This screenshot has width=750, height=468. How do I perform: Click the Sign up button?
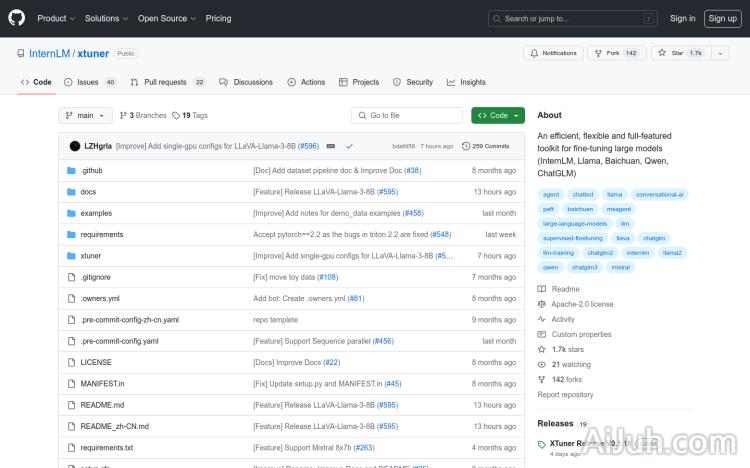[x=721, y=18]
